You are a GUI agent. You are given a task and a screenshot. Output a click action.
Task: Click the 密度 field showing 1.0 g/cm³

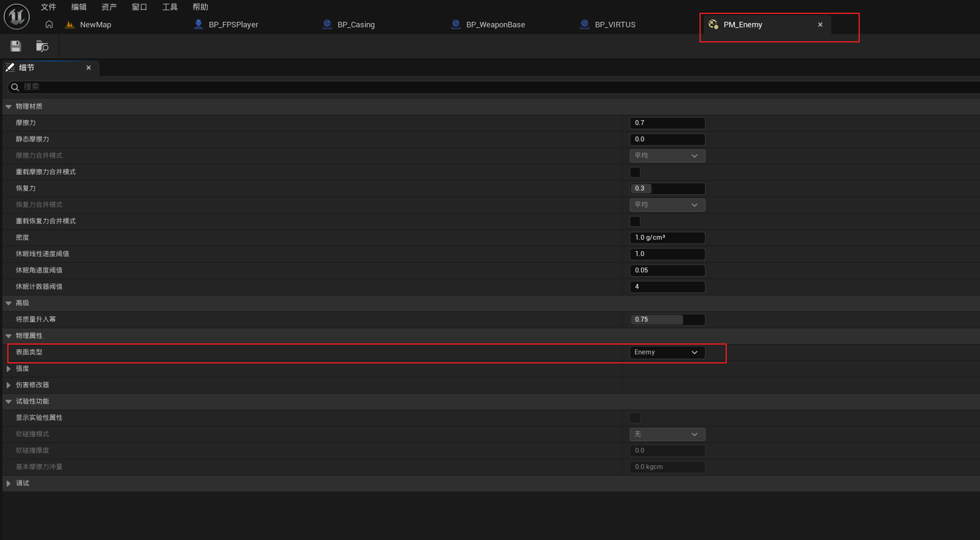667,238
